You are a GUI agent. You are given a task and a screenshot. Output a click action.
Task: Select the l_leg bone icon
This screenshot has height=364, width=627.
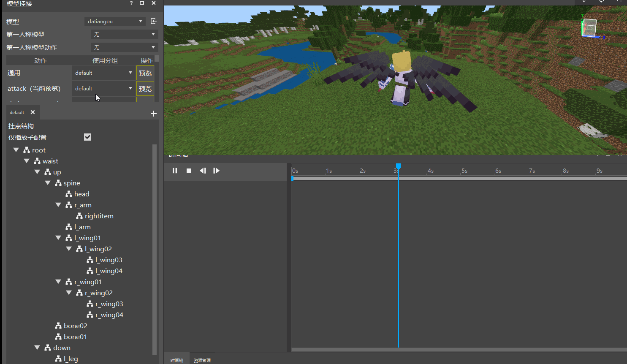(58, 359)
